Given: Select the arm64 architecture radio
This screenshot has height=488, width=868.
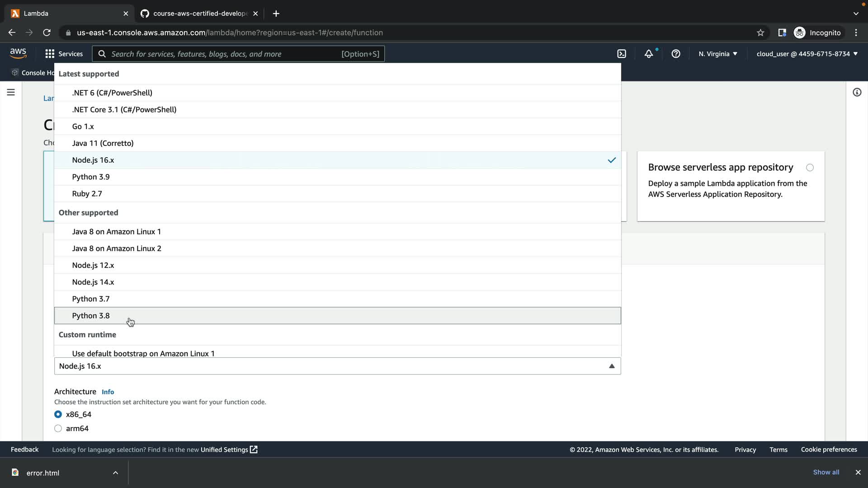Looking at the screenshot, I should (x=58, y=428).
